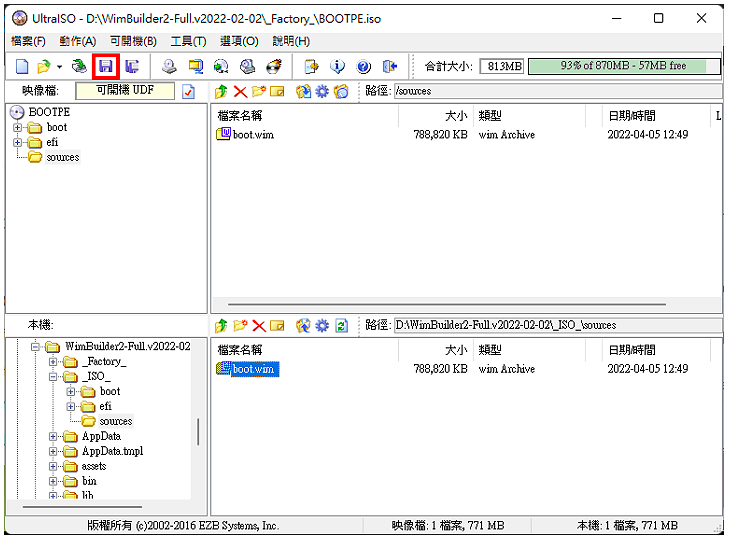The width and height of the screenshot is (733, 539).
Task: Click the folder-with-disc icon in image toolbar
Action: tap(341, 91)
